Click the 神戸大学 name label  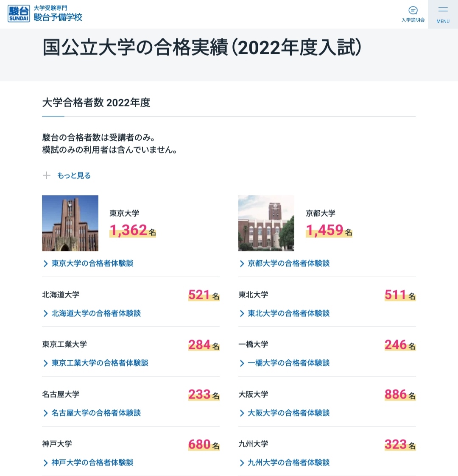57,444
